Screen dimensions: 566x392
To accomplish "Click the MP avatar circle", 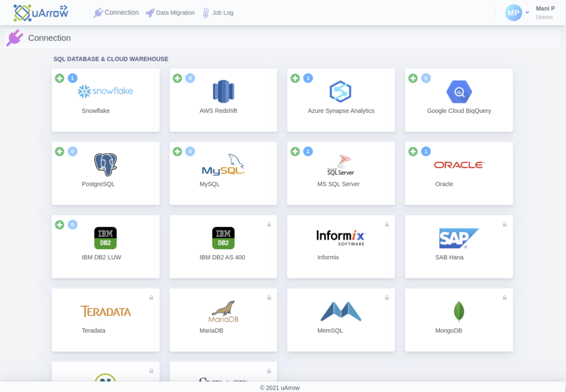I will (x=513, y=12).
